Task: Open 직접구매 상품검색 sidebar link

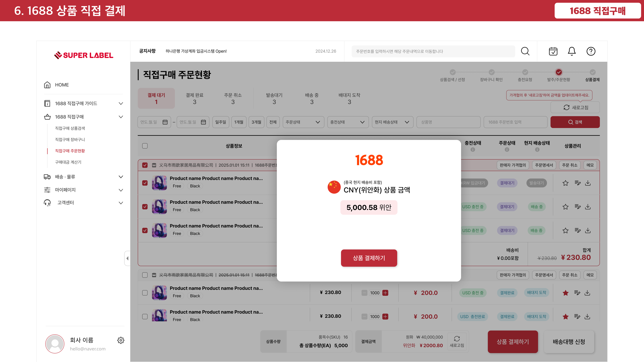Action: (70, 128)
